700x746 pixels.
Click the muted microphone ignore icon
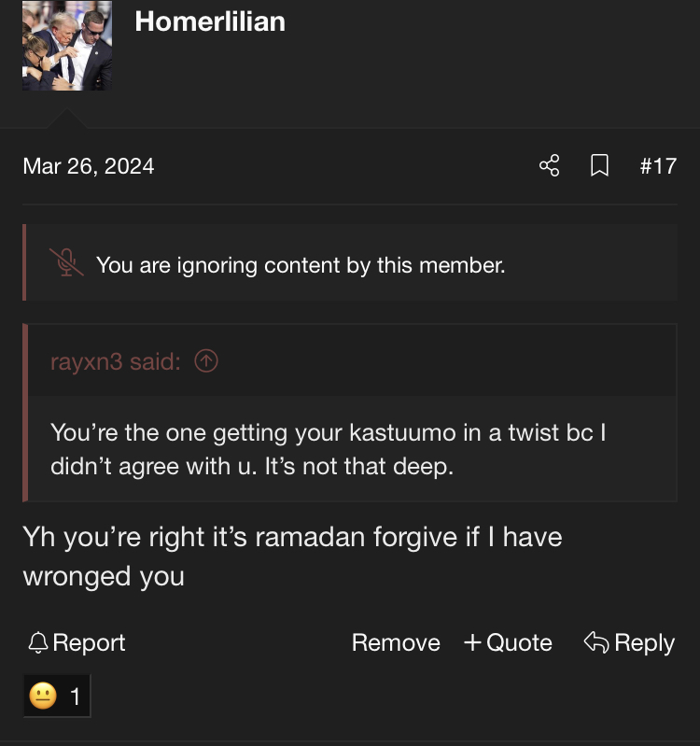coord(66,264)
